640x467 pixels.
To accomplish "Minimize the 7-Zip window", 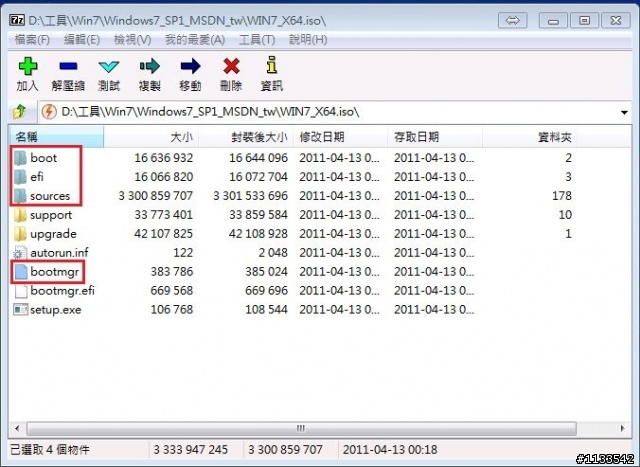I will click(553, 20).
